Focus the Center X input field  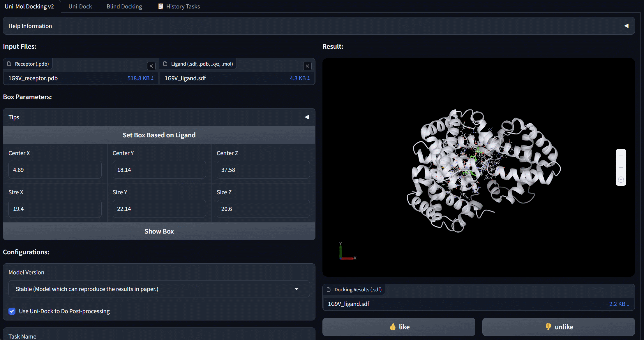tap(55, 170)
